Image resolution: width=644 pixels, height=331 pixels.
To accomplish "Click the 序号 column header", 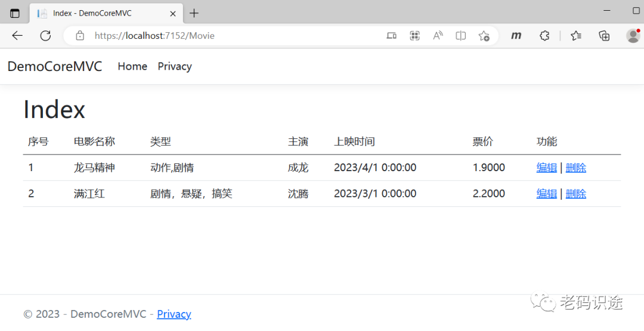I will click(38, 142).
